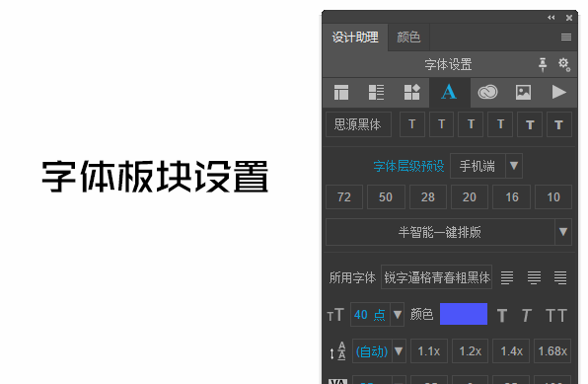
Task: Expand the (自动) line height arrow
Action: 399,351
